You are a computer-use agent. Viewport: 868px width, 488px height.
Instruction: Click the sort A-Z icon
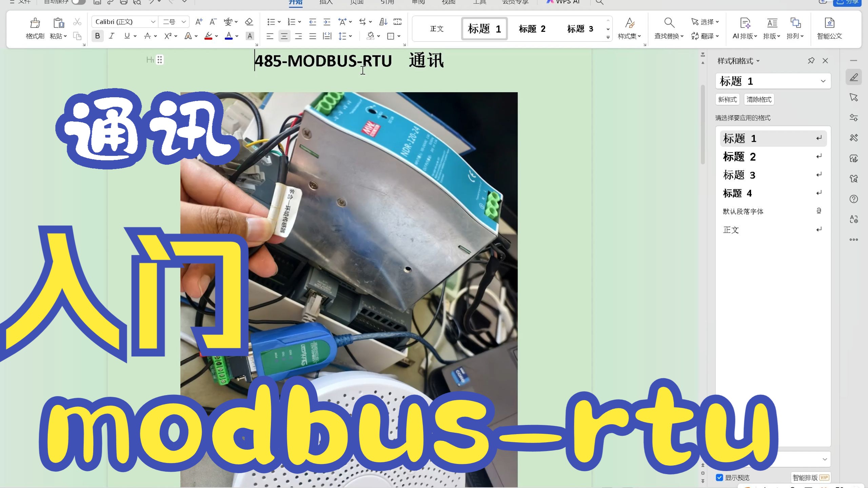[x=383, y=22]
